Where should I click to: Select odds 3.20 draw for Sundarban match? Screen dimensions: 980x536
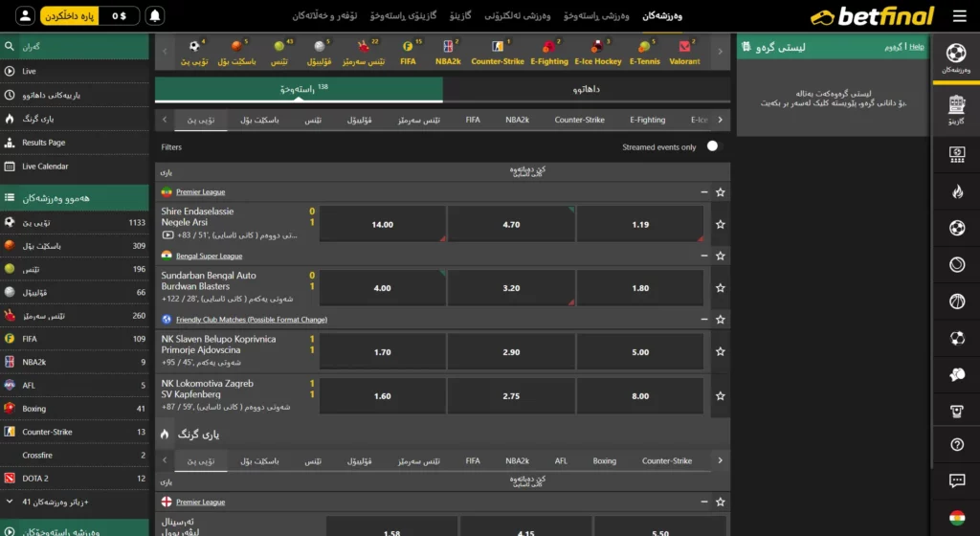point(511,288)
